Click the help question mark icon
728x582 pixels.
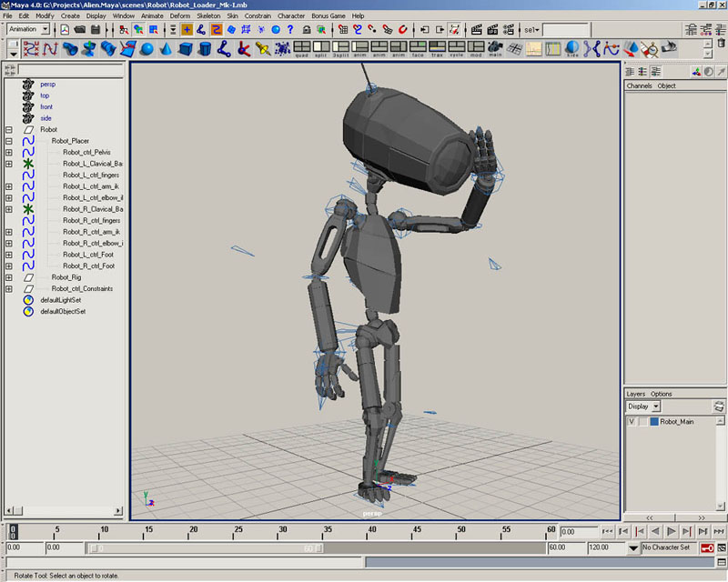(x=289, y=30)
